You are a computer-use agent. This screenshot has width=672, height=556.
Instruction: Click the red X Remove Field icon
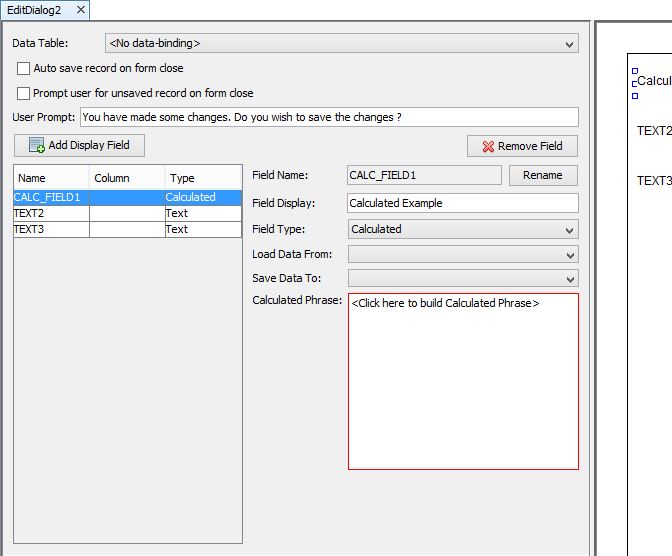point(488,147)
